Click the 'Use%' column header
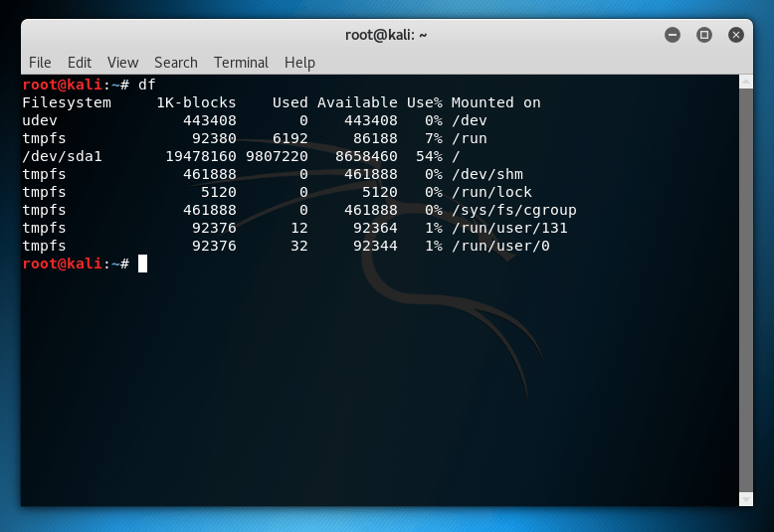Screen dimensions: 774x532 425,102
